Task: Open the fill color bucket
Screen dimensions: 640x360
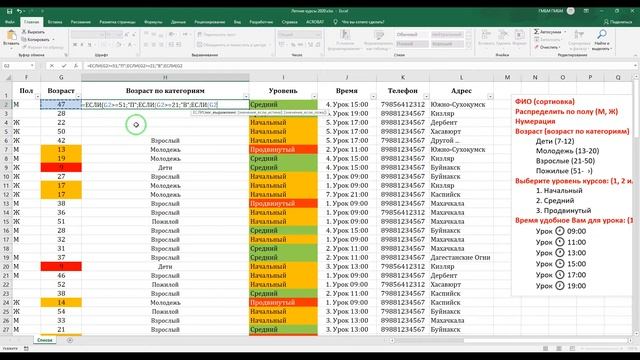Action: pos(118,44)
